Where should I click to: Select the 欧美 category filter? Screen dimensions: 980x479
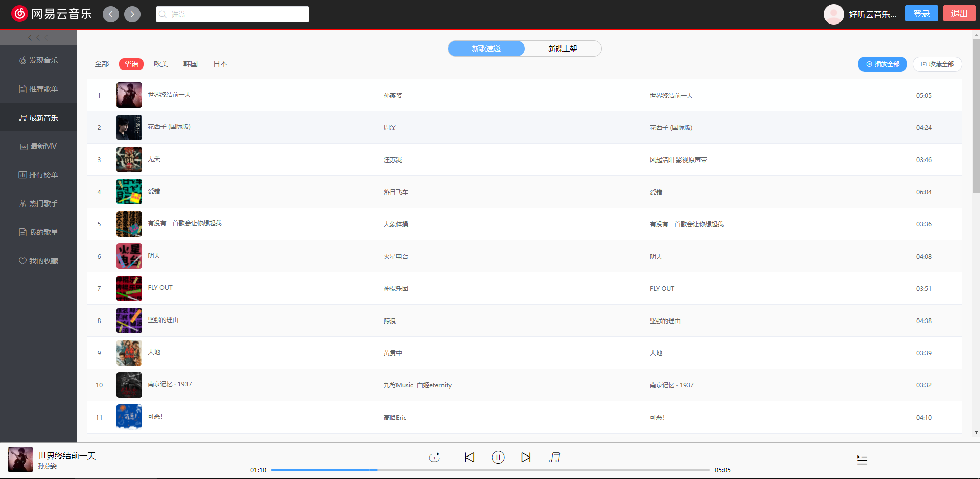click(x=160, y=63)
